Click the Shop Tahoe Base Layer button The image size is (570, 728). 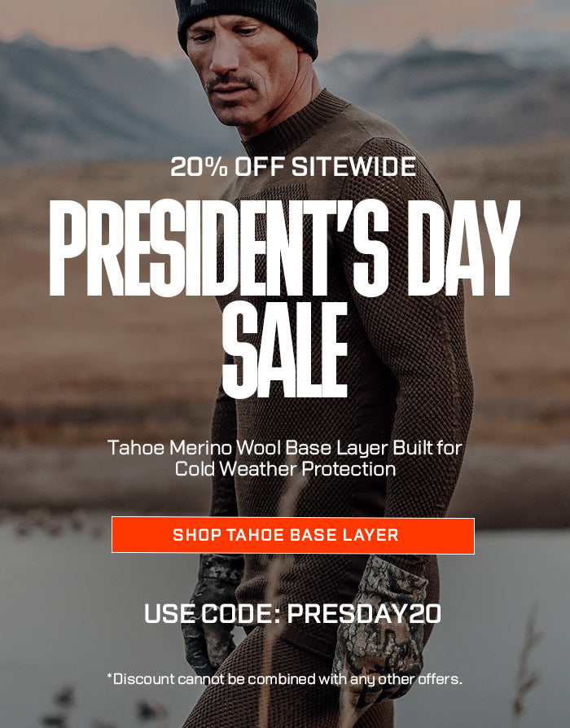(293, 535)
